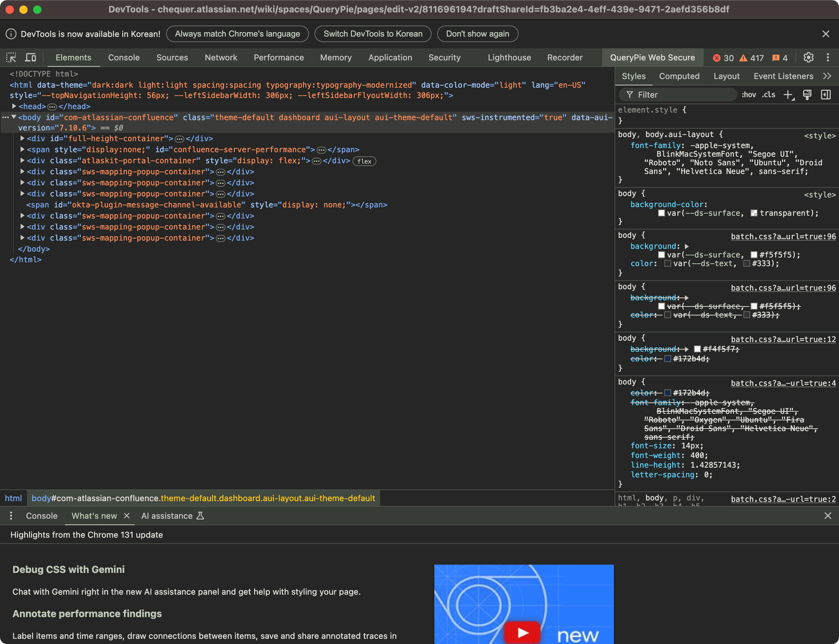Toggle element classes with .cls control

768,94
